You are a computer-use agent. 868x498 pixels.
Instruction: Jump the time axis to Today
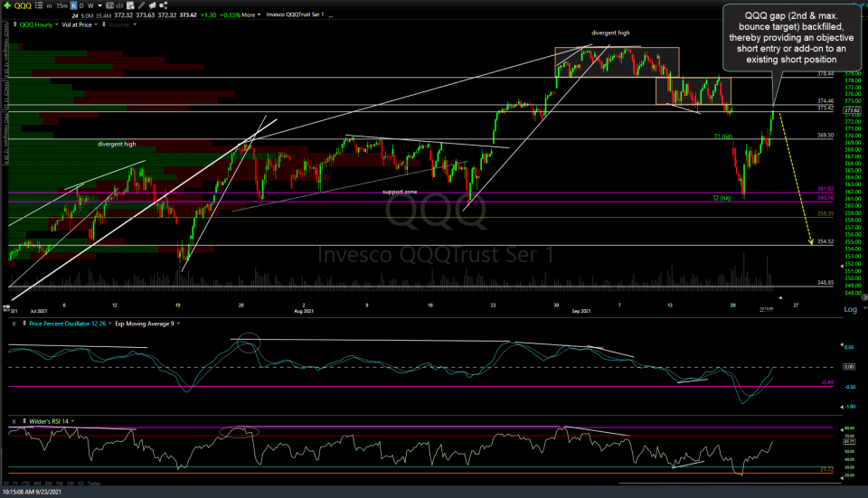[x=93, y=484]
